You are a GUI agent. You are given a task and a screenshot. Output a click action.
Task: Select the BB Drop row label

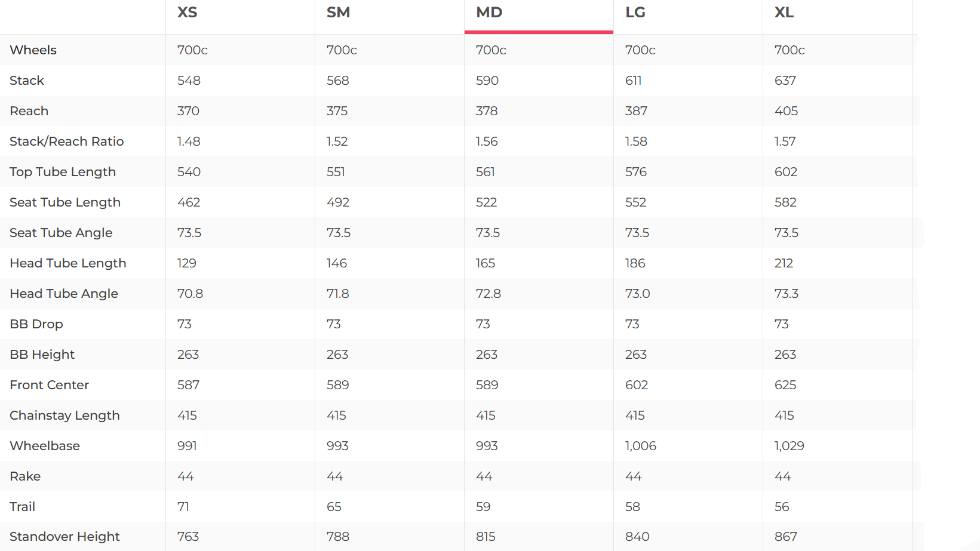tap(36, 324)
